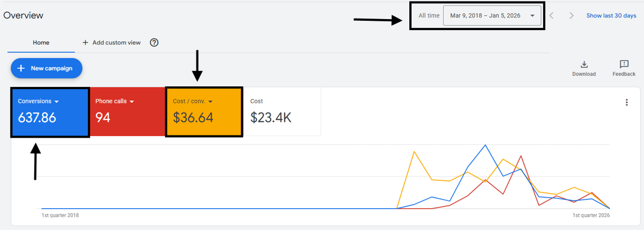Expand the Phone calls metric dropdown

click(x=132, y=102)
